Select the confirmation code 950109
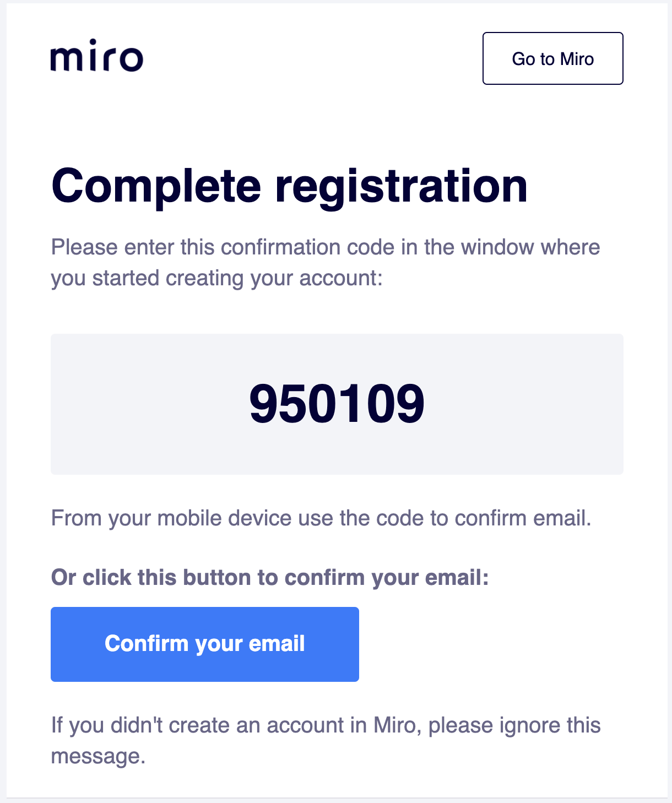Viewport: 672px width, 803px height. coord(337,404)
